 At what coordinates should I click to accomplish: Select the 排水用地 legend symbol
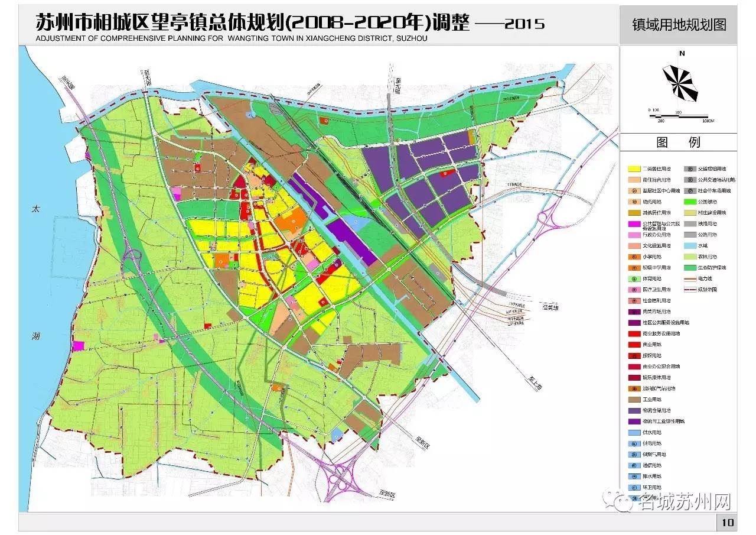point(633,476)
